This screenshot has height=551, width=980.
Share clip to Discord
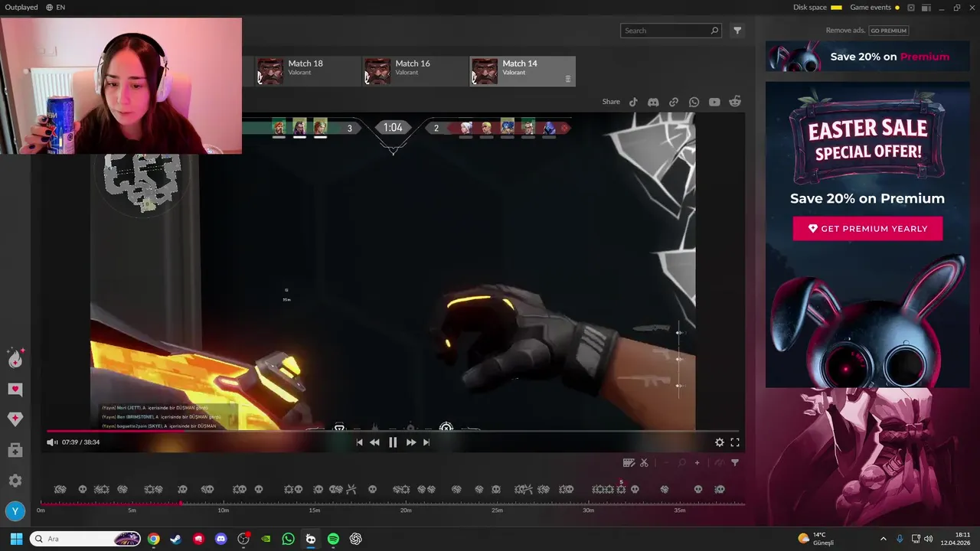point(653,102)
